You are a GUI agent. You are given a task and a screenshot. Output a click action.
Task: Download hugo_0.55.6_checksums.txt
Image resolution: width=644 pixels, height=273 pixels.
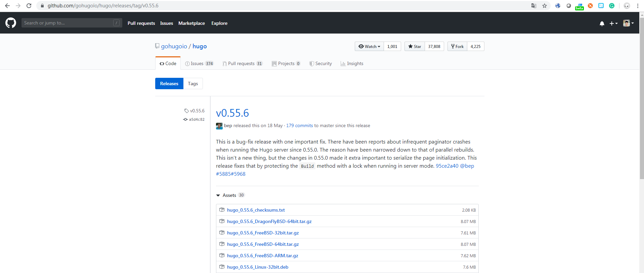click(256, 210)
